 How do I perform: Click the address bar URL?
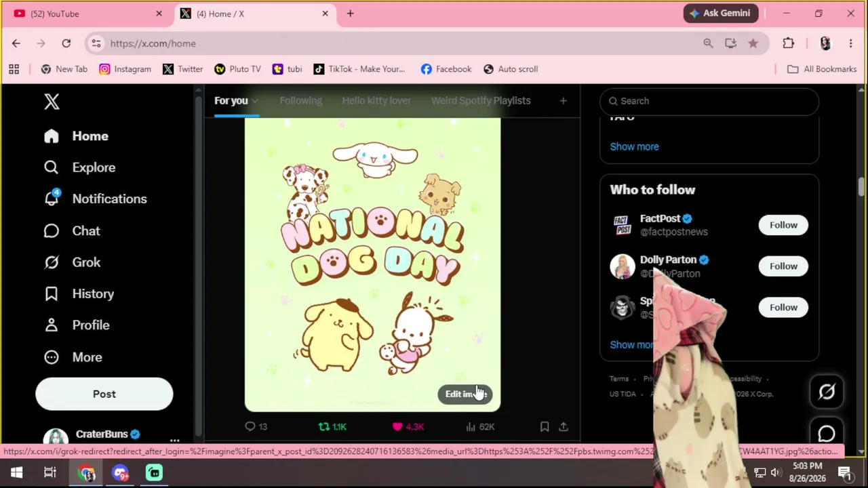[153, 43]
